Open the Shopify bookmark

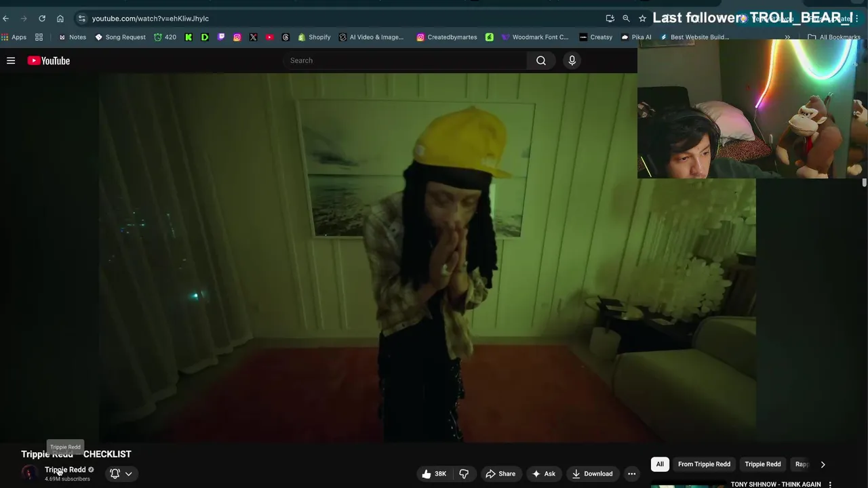coord(314,37)
